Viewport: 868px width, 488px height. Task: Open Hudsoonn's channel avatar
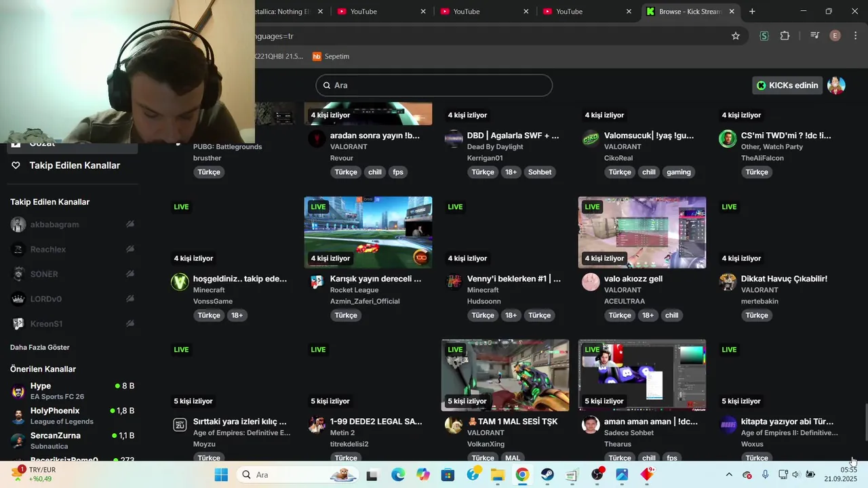click(454, 282)
